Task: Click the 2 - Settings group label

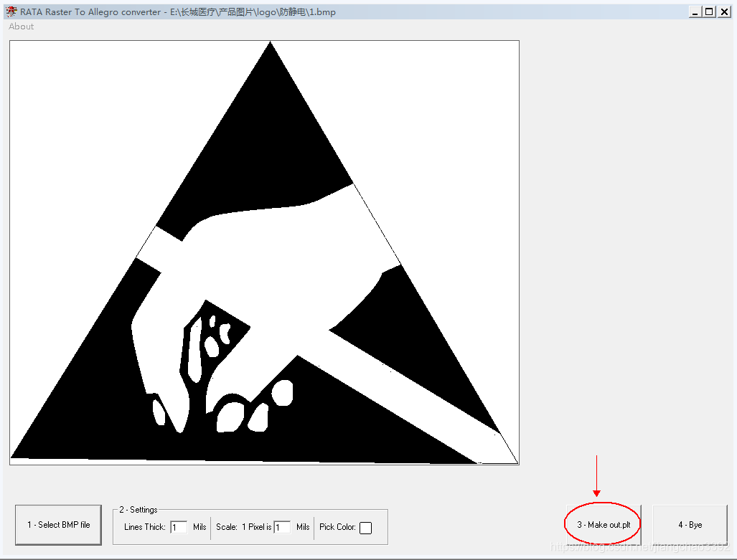Action: [x=139, y=510]
